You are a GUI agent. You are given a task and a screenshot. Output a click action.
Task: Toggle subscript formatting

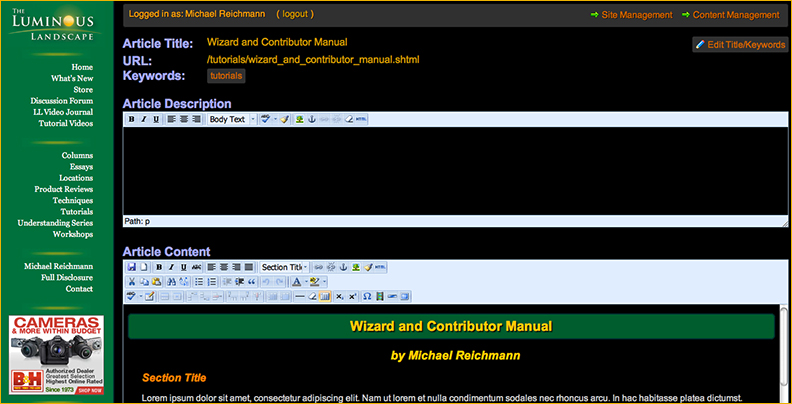[340, 297]
